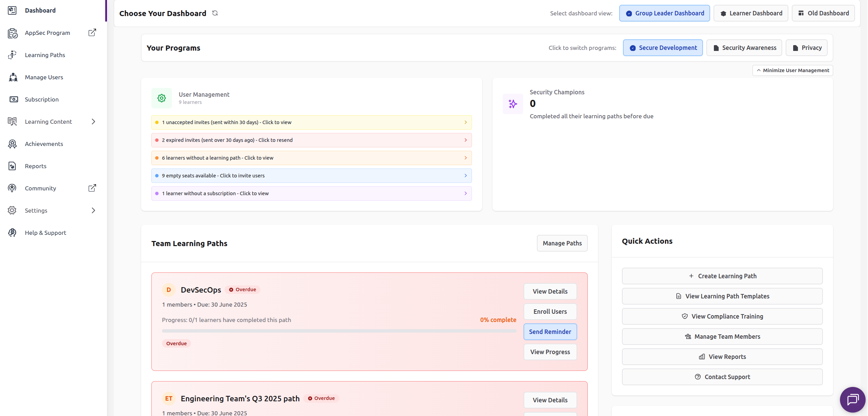
Task: Collapse via Minimize User Management
Action: point(792,70)
